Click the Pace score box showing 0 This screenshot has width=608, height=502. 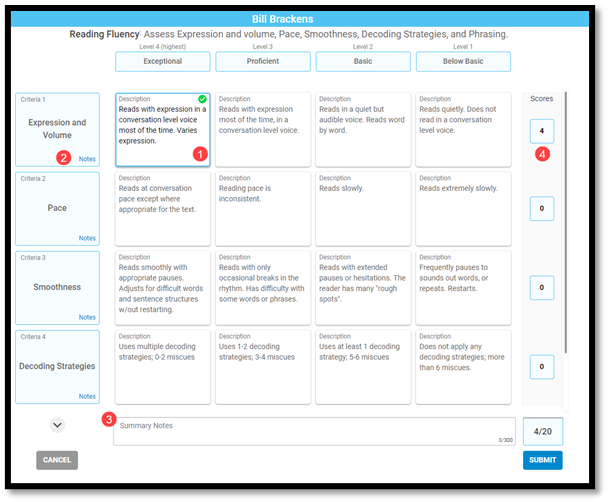pos(542,209)
